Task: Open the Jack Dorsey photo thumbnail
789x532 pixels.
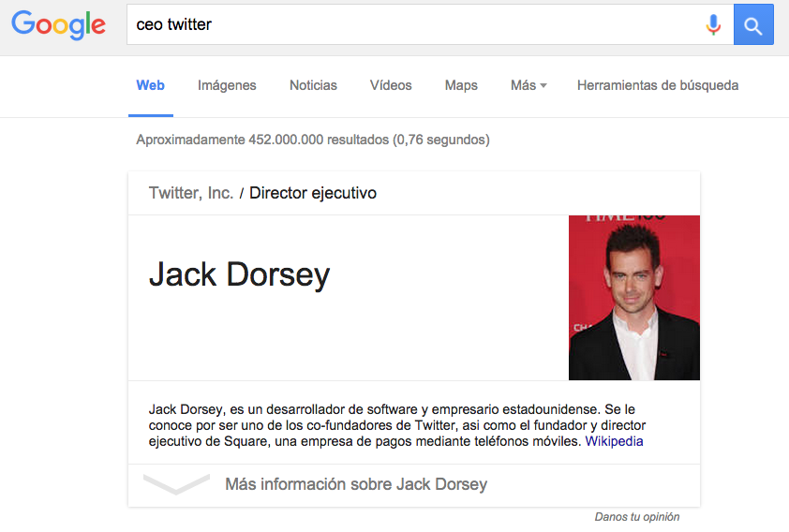Action: coord(634,298)
